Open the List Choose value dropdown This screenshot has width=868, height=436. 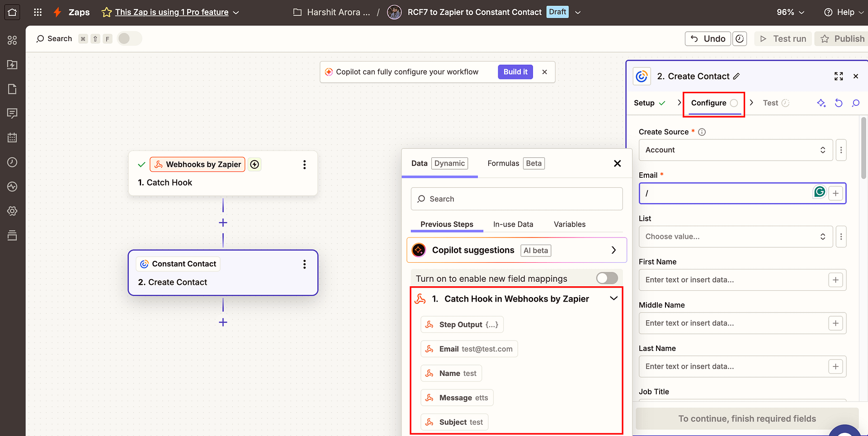[736, 237]
